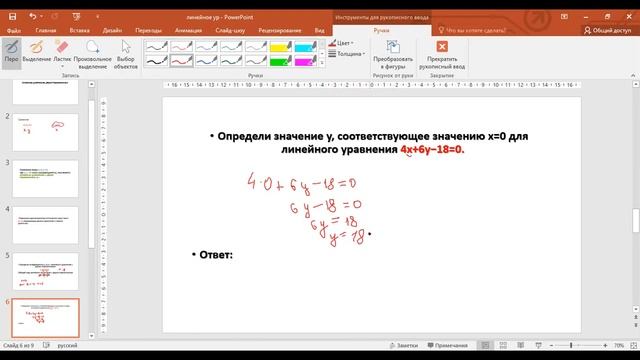Open ribbon display options icon
The height and width of the screenshot is (360, 640).
click(564, 17)
